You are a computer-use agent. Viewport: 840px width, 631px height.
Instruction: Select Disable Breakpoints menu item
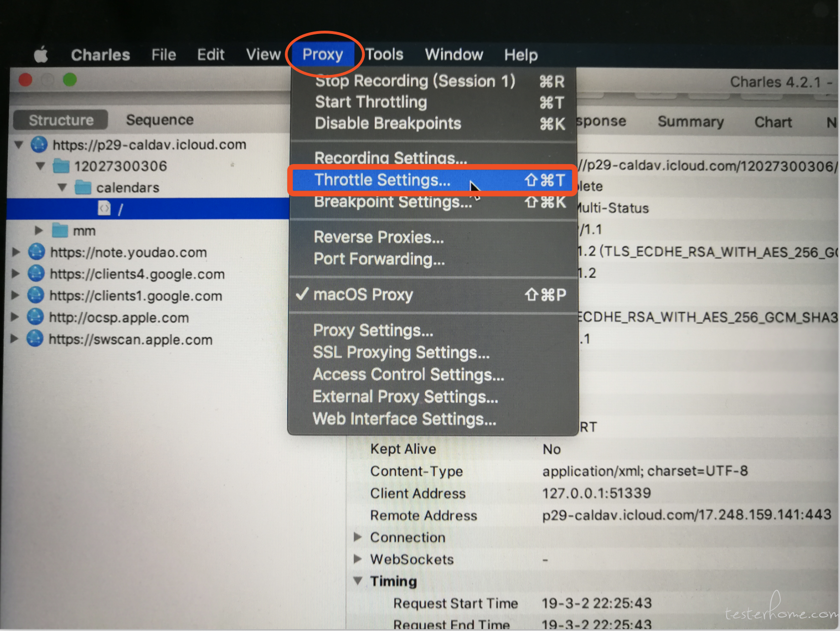(433, 124)
